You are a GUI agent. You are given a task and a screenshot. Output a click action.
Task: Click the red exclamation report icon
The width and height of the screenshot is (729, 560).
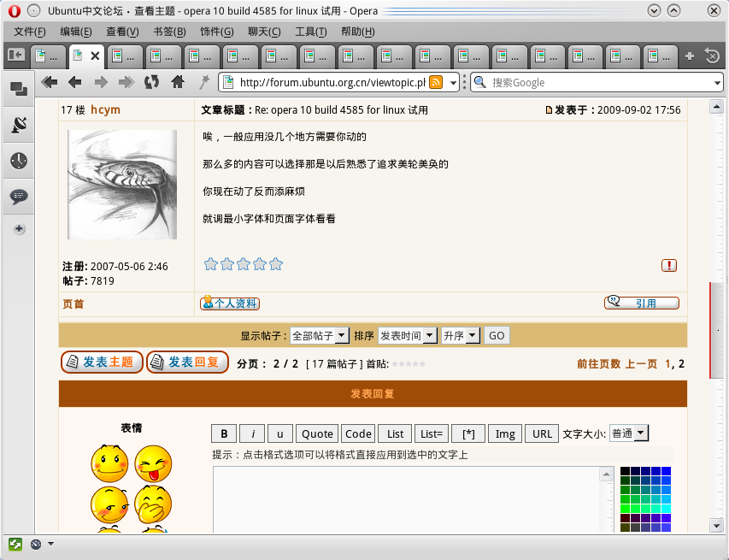click(669, 266)
